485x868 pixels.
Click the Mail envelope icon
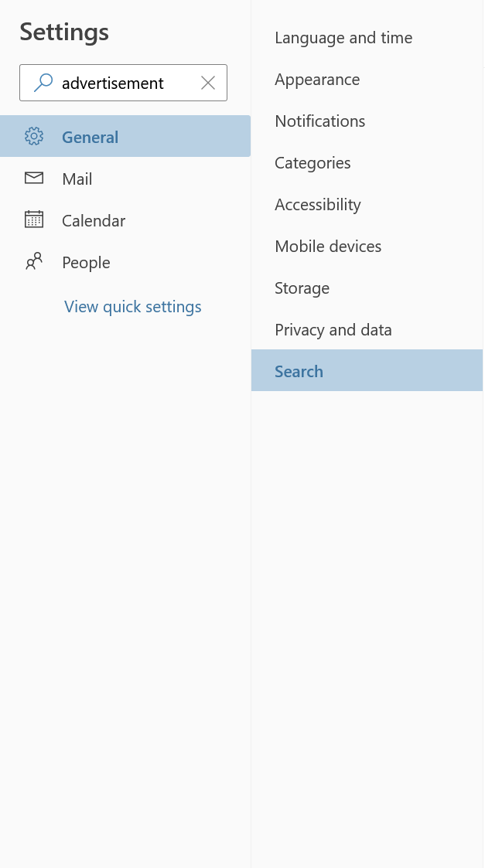pyautogui.click(x=34, y=178)
